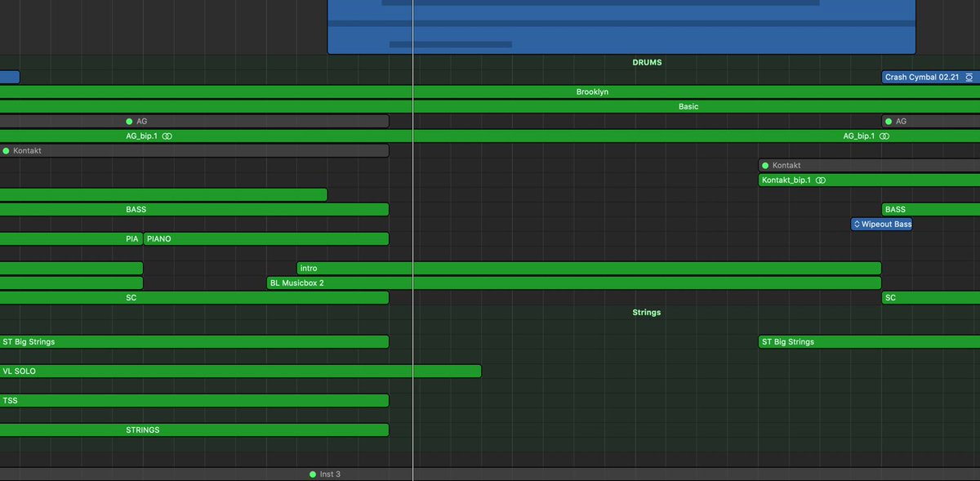Select the Kontakt_bip.1 region
The width and height of the screenshot is (980, 481).
[869, 180]
